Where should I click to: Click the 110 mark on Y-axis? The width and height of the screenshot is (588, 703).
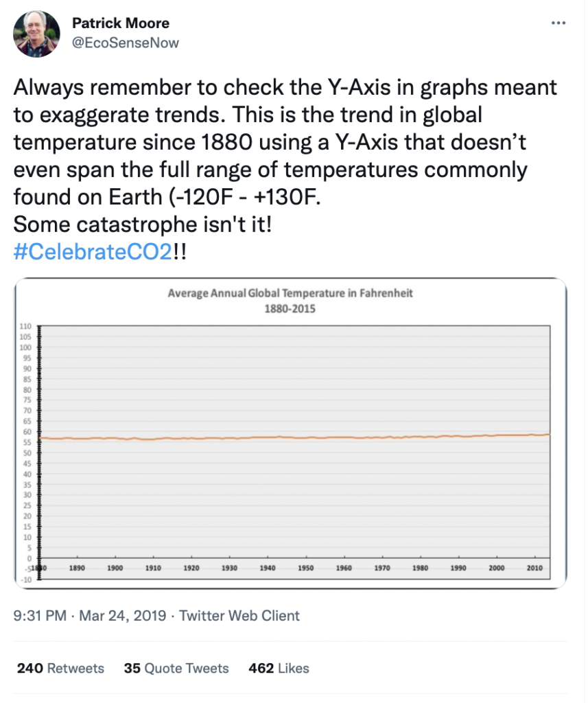[x=26, y=327]
